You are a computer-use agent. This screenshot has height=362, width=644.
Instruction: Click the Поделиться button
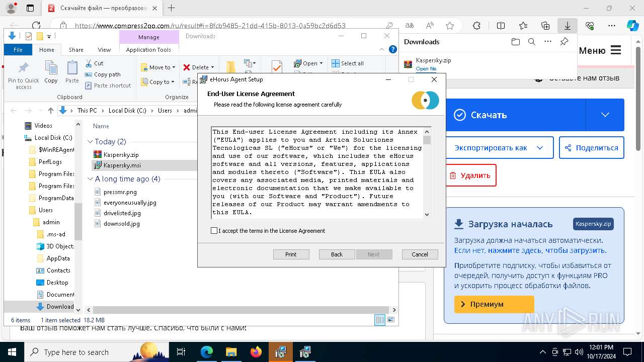pos(591,148)
